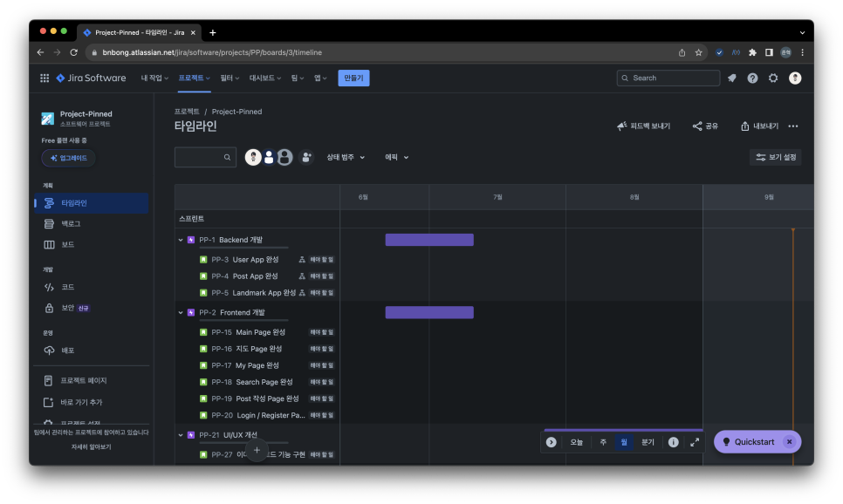Screen dimensions: 843x504
Task: Click the add people icon beside avatars
Action: point(306,157)
